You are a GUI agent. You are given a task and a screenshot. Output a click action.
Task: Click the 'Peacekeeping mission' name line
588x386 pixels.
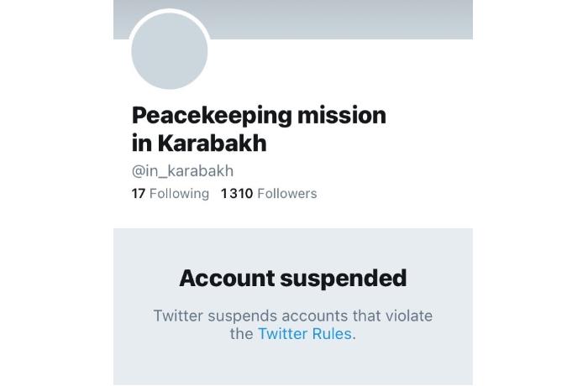[x=259, y=115]
